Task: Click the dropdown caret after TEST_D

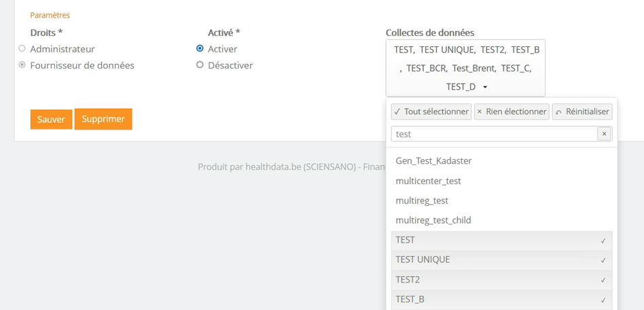Action: tap(485, 87)
